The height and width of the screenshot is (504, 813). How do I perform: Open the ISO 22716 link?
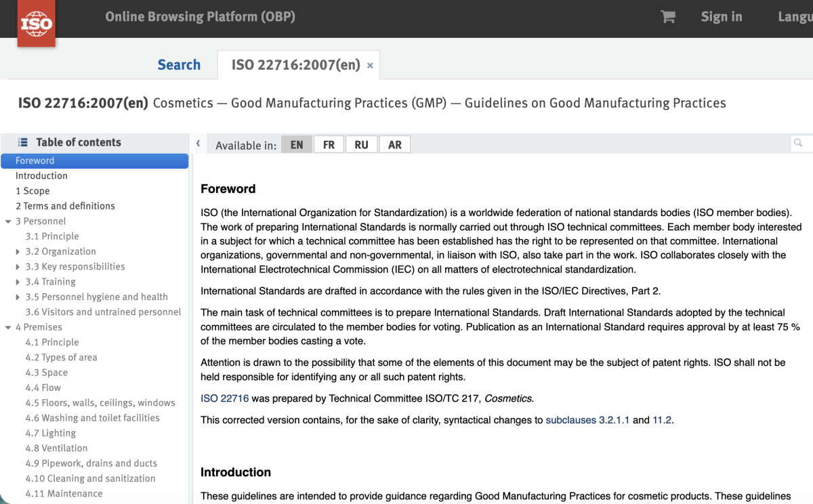click(225, 398)
